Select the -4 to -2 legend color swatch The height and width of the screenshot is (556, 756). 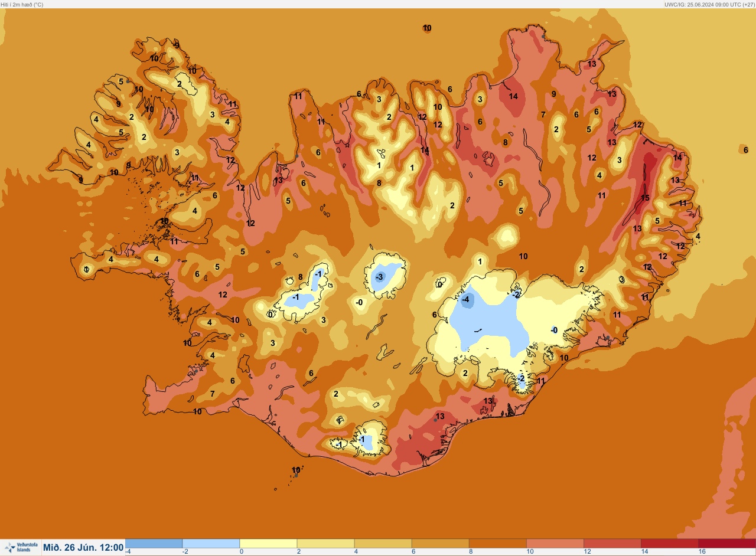[154, 544]
